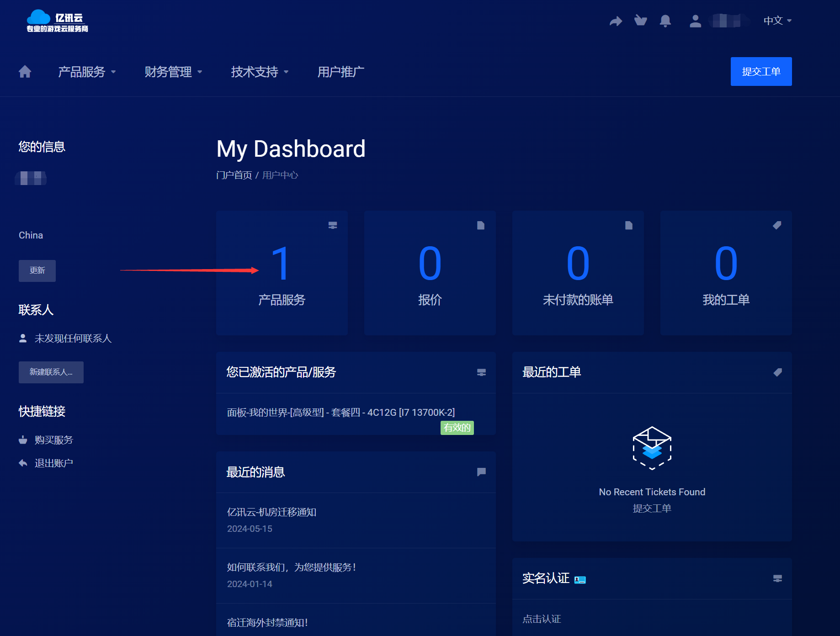The height and width of the screenshot is (636, 840).
Task: Go to home via house icon
Action: tap(25, 72)
